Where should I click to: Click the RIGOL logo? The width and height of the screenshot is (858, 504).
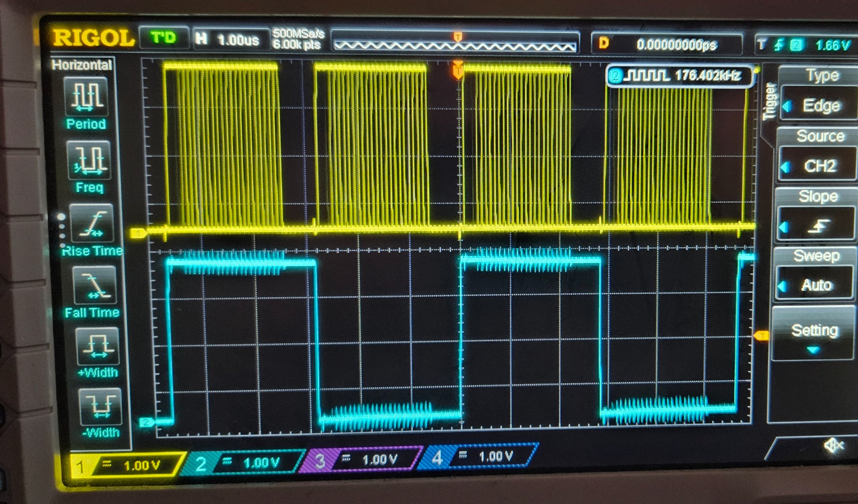pyautogui.click(x=94, y=38)
